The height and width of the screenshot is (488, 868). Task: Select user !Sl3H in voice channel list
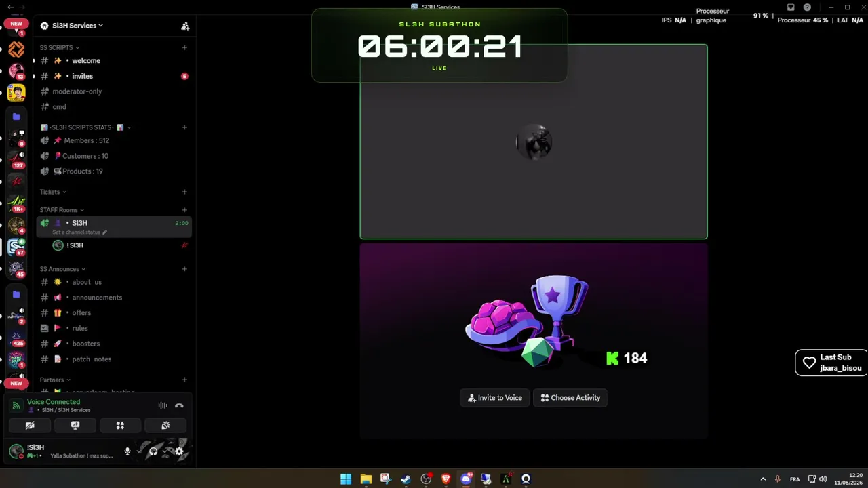(121, 245)
